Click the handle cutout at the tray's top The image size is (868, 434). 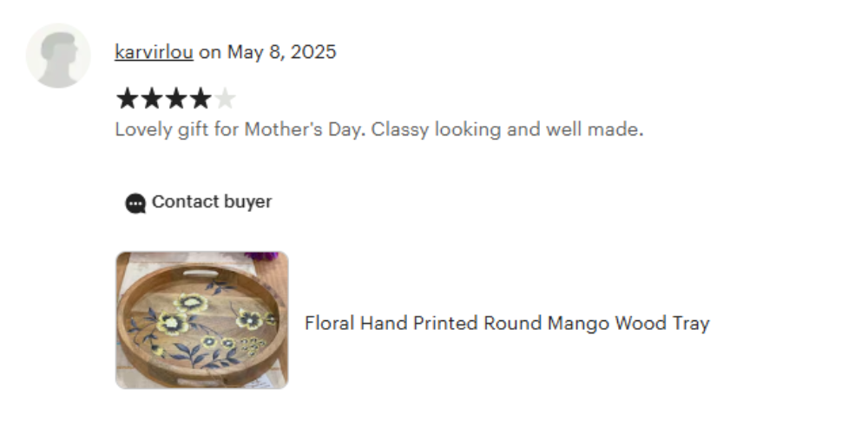(x=201, y=273)
